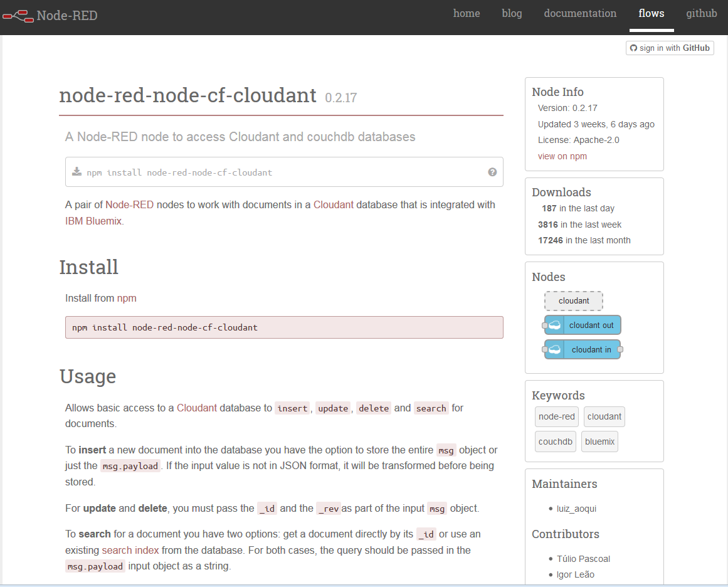The image size is (728, 587).
Task: Click '187 in the last day' stat
Action: click(578, 208)
